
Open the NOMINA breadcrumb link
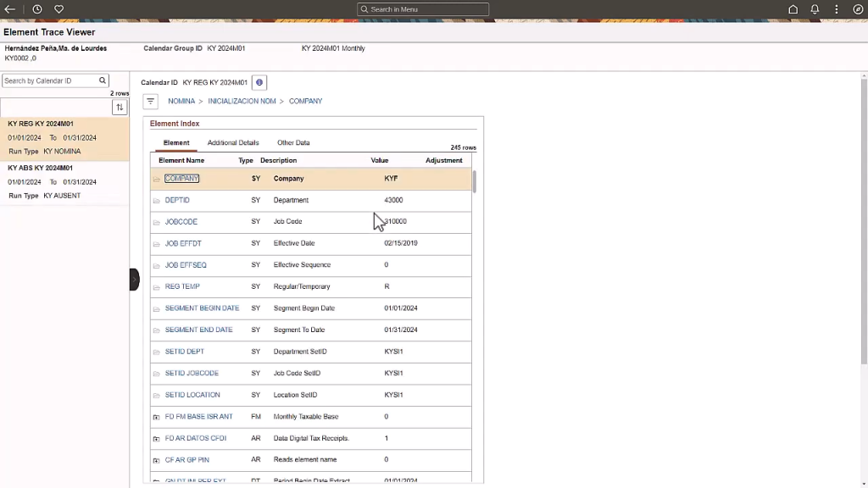[x=181, y=100]
